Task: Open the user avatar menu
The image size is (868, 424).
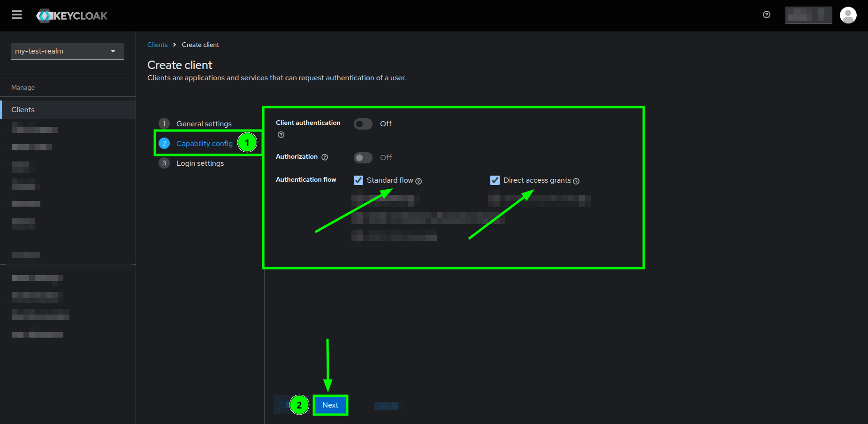Action: (x=848, y=15)
